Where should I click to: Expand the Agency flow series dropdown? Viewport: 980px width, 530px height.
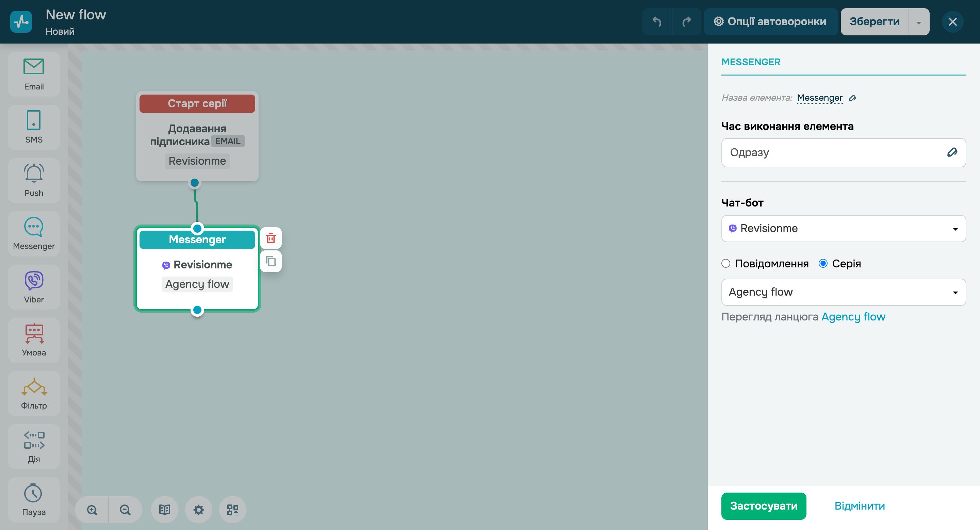pos(843,292)
